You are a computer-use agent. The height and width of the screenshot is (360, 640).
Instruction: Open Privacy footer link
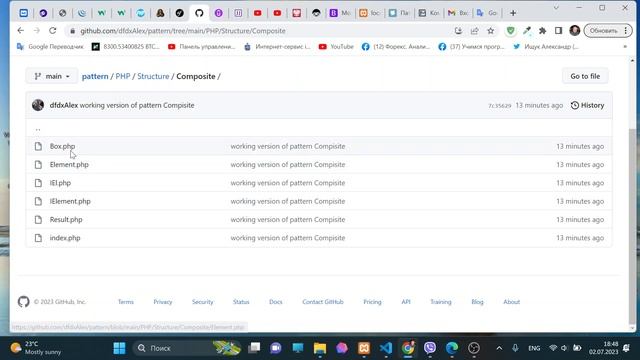tap(163, 302)
